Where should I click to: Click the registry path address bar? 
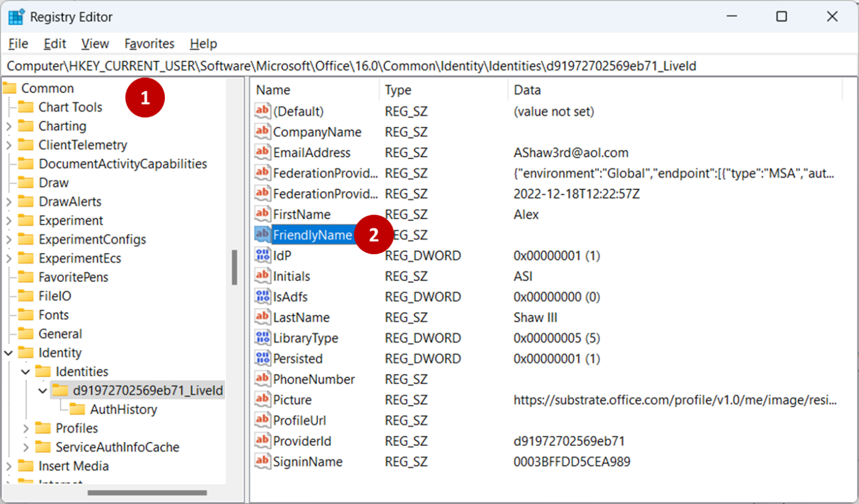tap(391, 65)
